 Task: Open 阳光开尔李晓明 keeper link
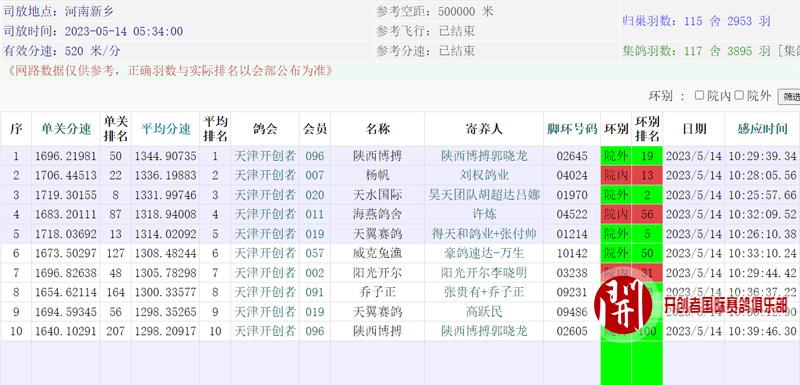click(x=484, y=273)
